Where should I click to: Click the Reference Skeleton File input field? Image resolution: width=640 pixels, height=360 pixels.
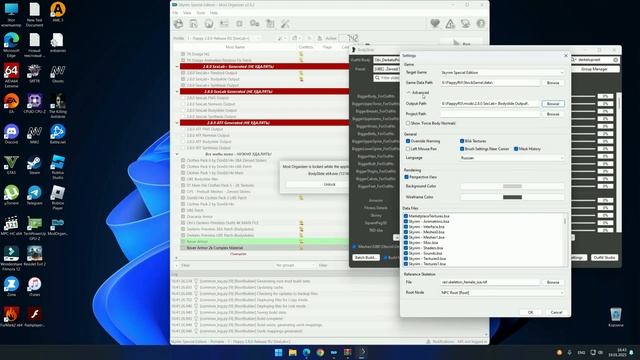490,282
